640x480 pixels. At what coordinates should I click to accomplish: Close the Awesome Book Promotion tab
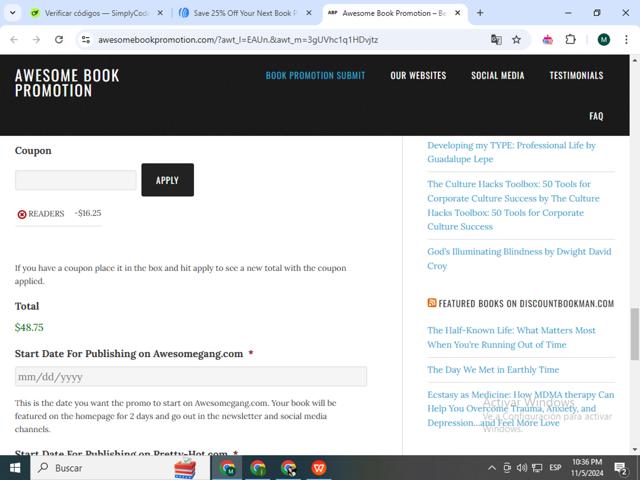(458, 13)
